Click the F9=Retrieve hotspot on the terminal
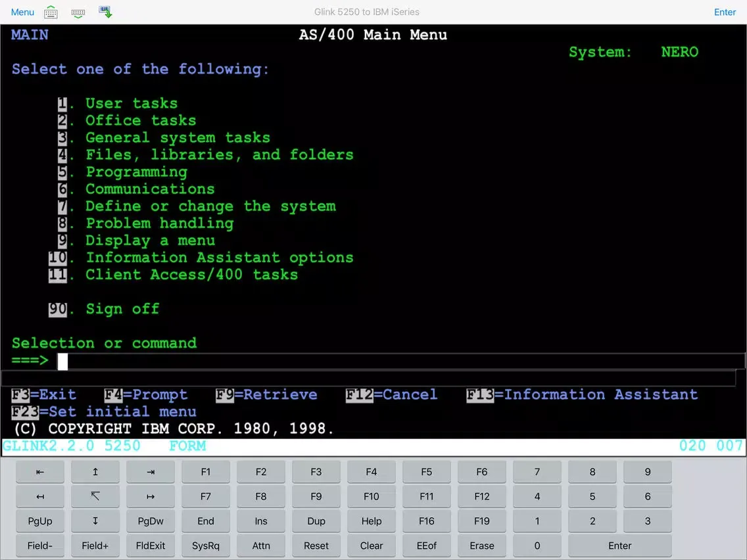Screen dimensions: 747x560 pyautogui.click(x=266, y=395)
